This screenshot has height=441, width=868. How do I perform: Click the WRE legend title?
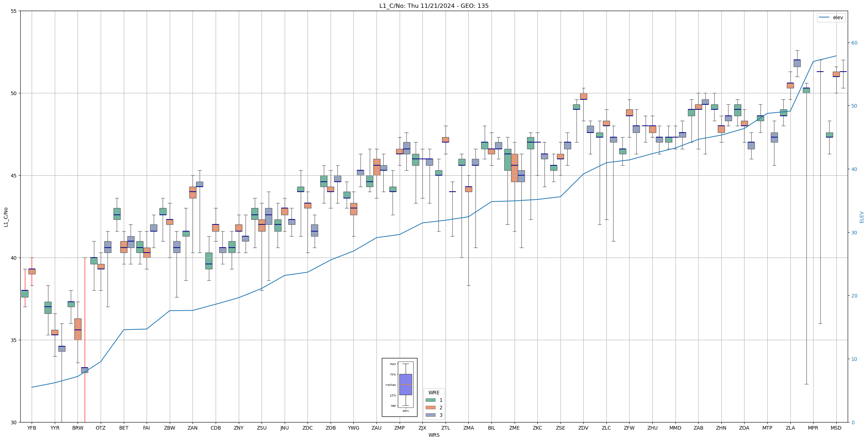click(434, 393)
